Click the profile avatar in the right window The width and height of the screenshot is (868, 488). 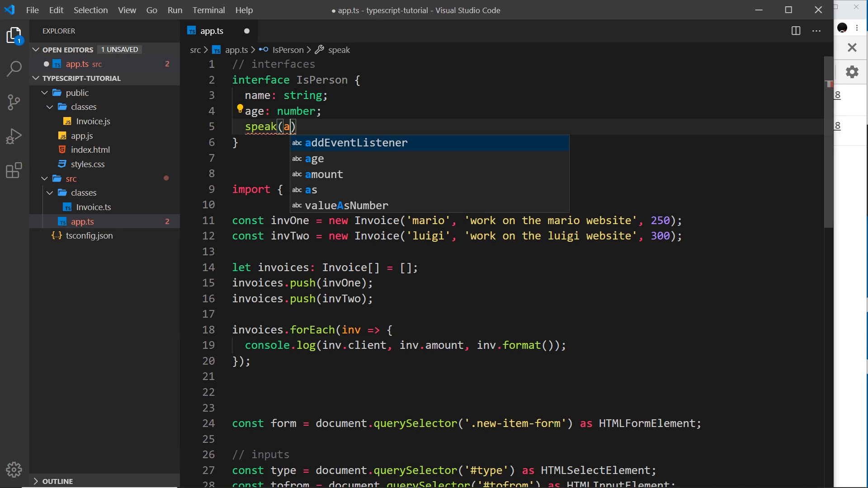[842, 28]
